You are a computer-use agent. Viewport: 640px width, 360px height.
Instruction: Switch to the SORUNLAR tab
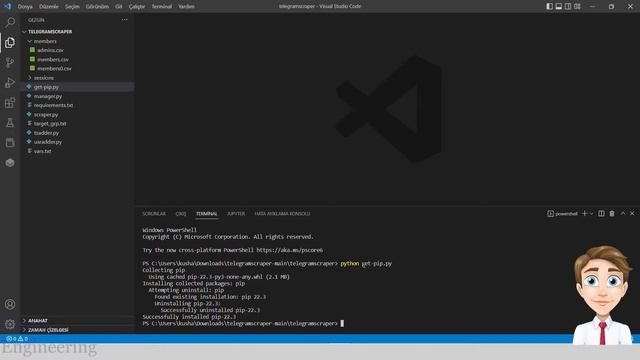pos(154,213)
